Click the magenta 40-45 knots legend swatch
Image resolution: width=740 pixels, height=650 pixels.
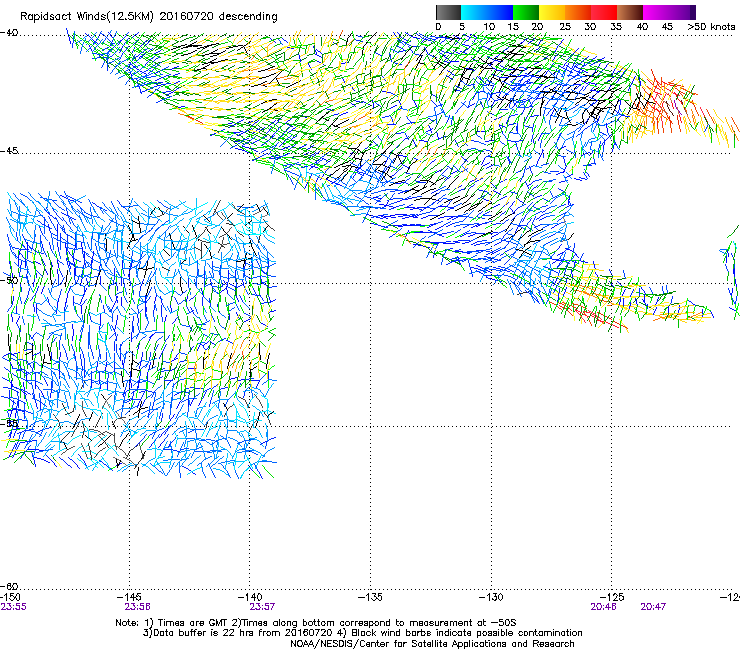[x=656, y=12]
